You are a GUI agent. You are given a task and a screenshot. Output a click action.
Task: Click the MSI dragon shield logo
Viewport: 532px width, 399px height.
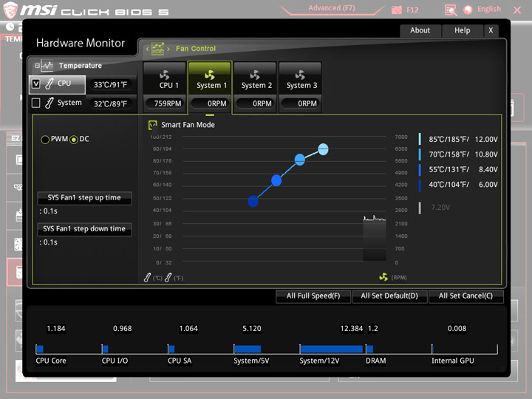tap(10, 10)
